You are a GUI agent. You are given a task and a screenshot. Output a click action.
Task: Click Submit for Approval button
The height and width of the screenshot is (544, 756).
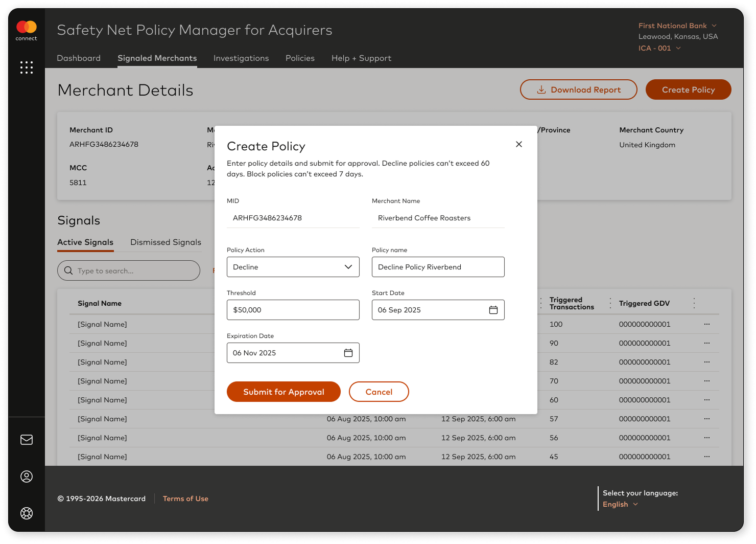[283, 392]
